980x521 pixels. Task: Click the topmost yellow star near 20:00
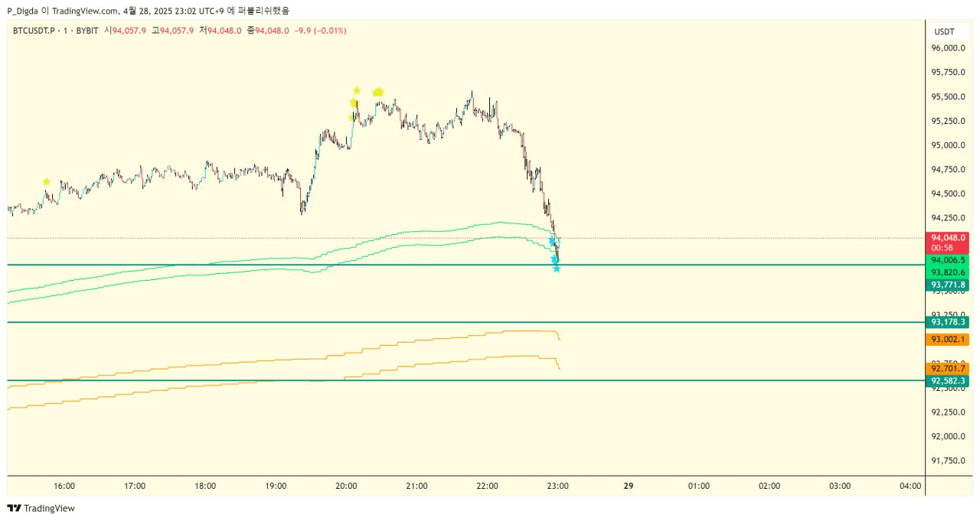[x=357, y=91]
